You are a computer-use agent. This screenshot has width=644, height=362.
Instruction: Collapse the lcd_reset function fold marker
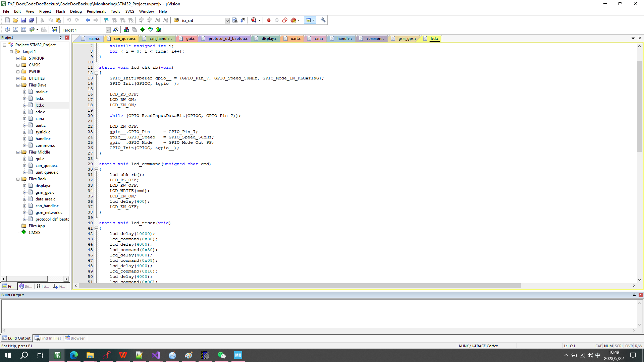[96, 228]
